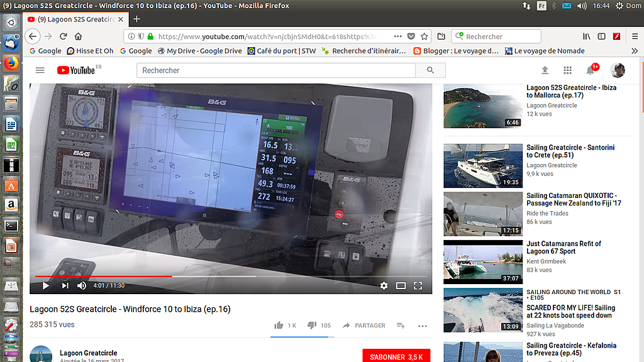Reload the current page
Screen dimensions: 644x362
(64, 36)
